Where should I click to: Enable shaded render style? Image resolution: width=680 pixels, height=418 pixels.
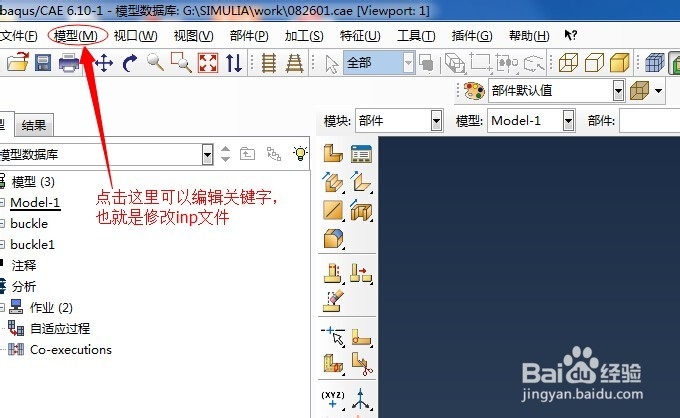click(x=620, y=63)
